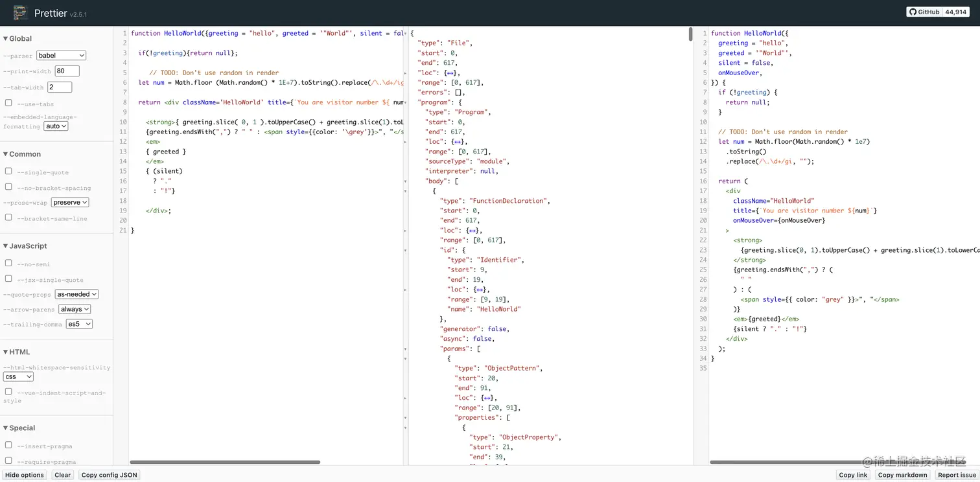980x482 pixels.
Task: Click the AST panel vertical scrollbar thumb
Action: (x=690, y=34)
